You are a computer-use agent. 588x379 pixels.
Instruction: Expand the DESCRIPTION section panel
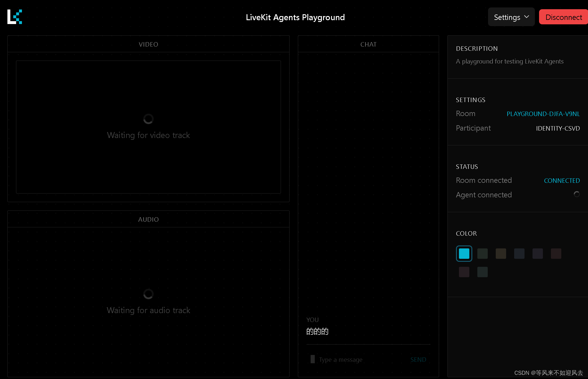[x=476, y=48]
